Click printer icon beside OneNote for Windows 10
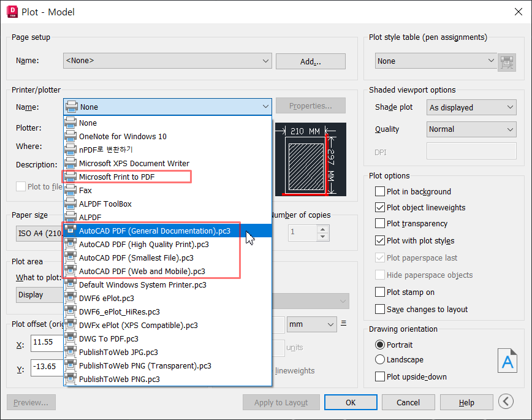This screenshot has width=532, height=420. point(70,137)
